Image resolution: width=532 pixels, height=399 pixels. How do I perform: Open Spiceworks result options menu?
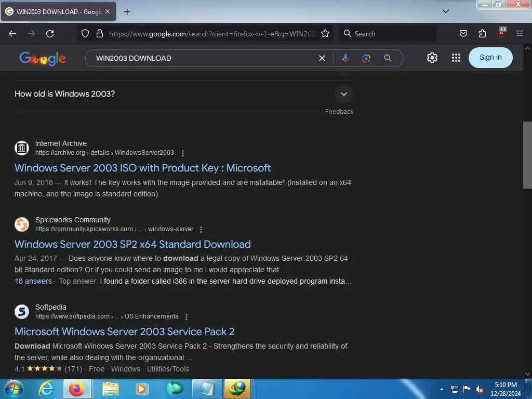tap(201, 229)
